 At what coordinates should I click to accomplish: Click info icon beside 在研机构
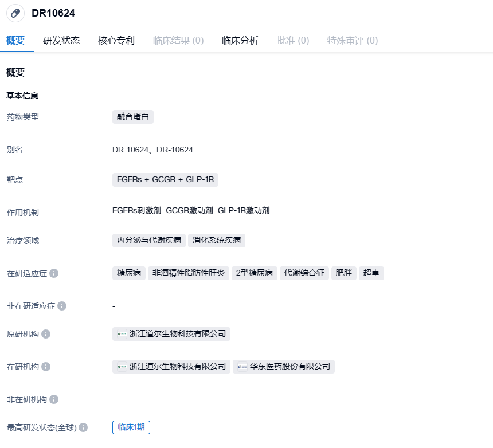point(46,367)
